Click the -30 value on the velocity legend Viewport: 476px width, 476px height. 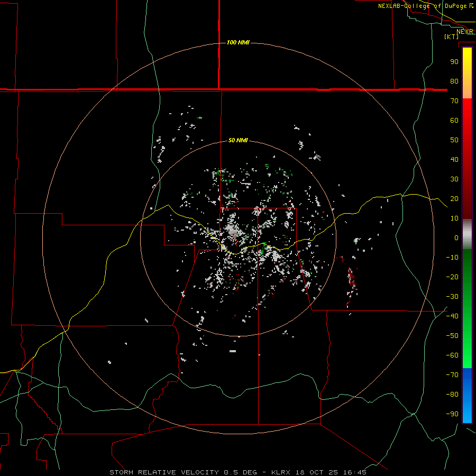pyautogui.click(x=452, y=297)
